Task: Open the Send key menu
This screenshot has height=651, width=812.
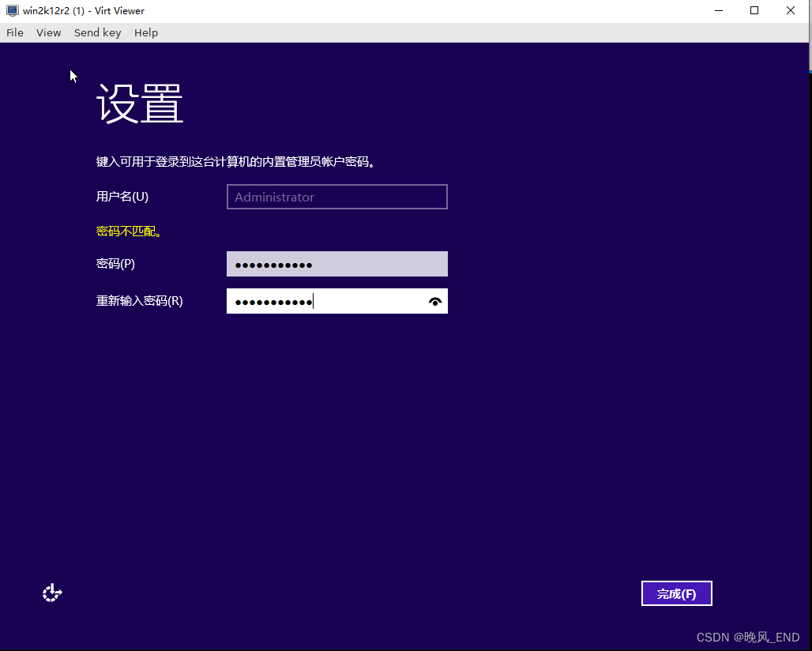Action: coord(97,32)
